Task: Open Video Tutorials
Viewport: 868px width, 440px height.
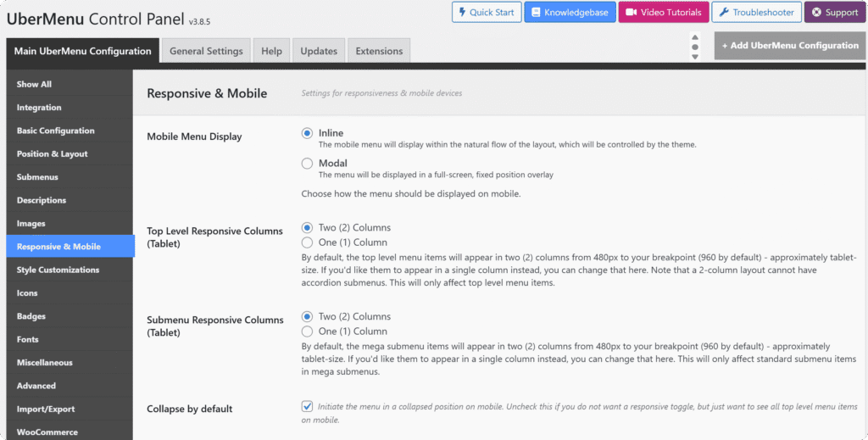Action: [663, 12]
